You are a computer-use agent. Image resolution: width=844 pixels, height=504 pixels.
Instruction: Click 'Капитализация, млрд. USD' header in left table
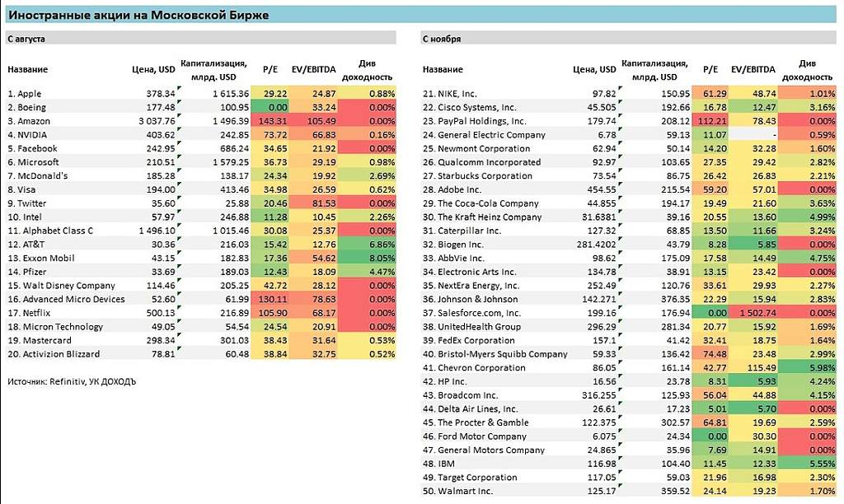[x=213, y=70]
